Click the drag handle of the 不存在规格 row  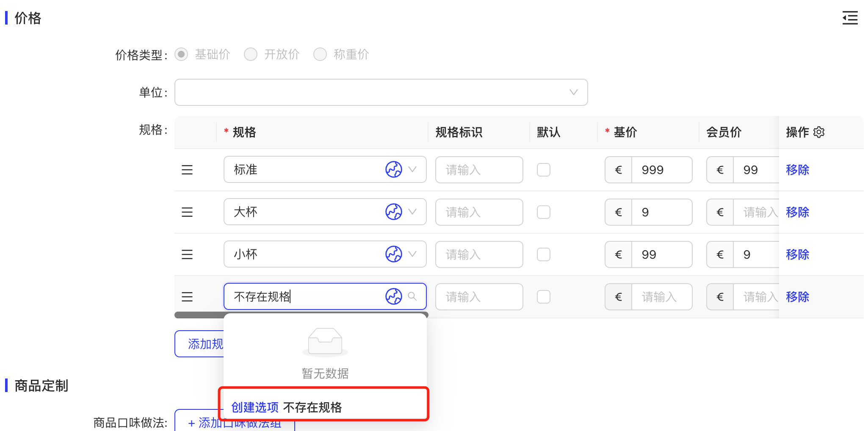pyautogui.click(x=187, y=297)
